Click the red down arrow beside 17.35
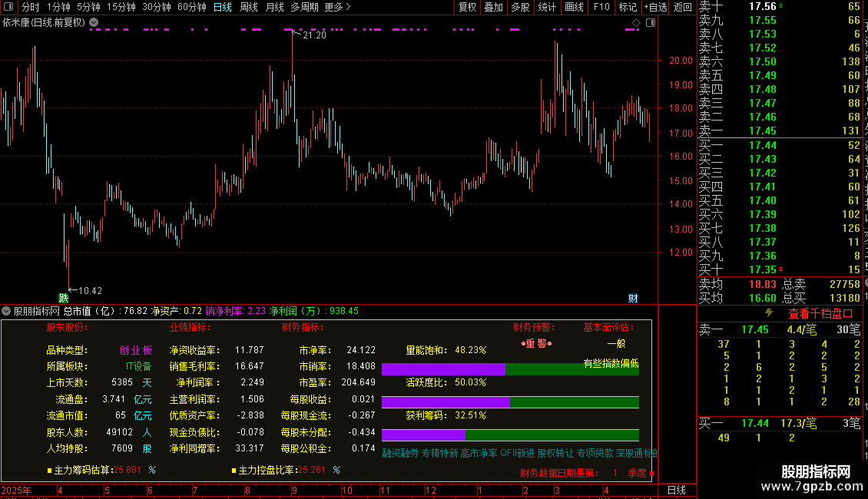Viewport: 868px width, 499px height. [780, 269]
